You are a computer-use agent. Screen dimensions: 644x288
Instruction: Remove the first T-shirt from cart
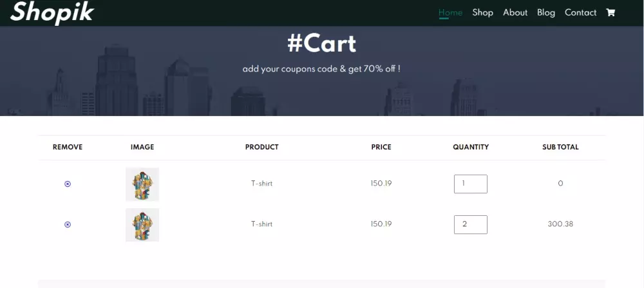[68, 184]
